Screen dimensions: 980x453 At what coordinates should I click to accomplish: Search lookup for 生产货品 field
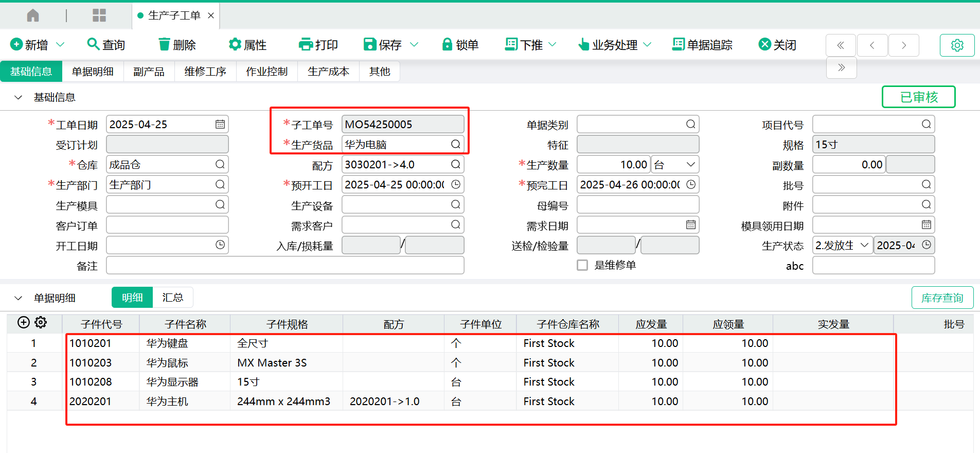pos(456,144)
